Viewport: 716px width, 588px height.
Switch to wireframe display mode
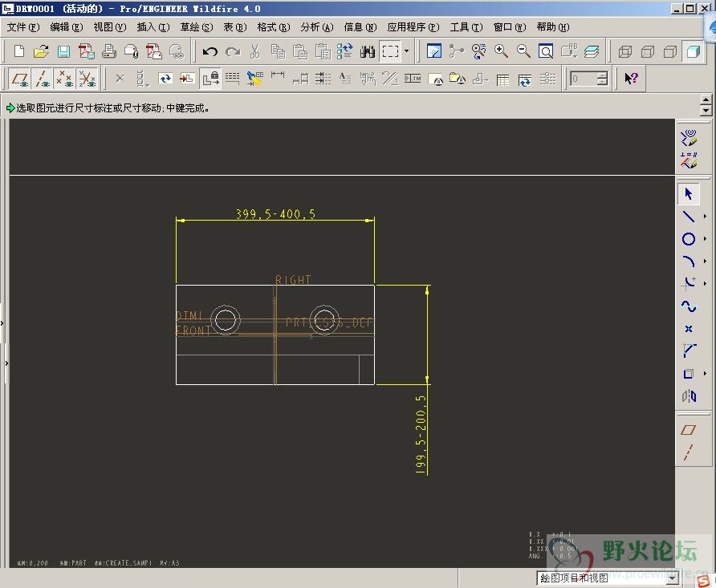pos(625,51)
